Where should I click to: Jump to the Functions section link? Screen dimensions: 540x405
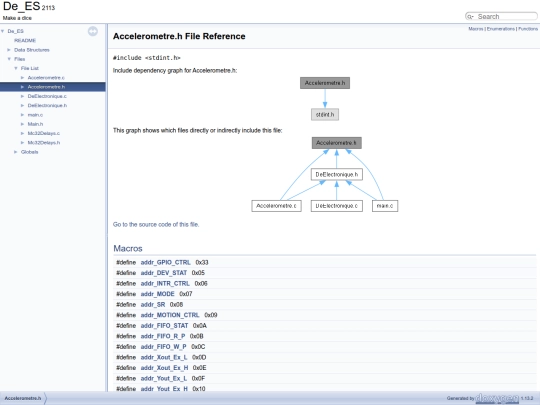click(x=528, y=29)
